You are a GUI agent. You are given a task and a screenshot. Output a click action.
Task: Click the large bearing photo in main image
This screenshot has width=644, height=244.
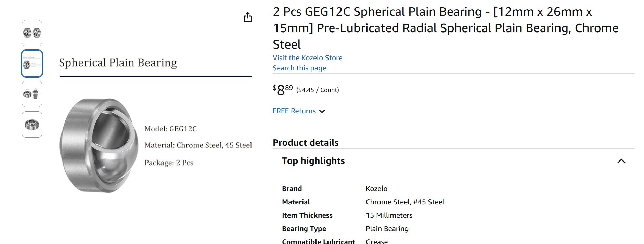pos(99,145)
